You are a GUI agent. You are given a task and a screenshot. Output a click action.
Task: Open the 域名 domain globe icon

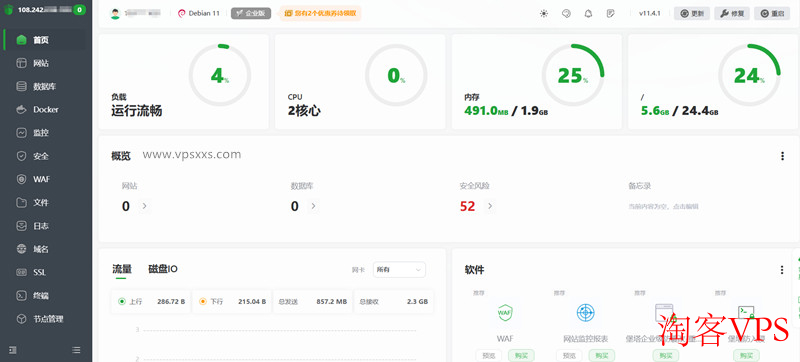point(21,249)
